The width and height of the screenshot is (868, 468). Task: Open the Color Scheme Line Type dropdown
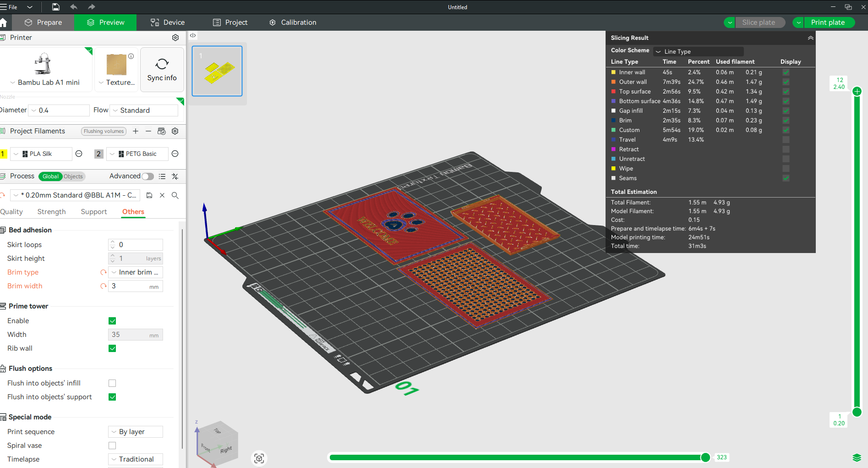click(699, 51)
